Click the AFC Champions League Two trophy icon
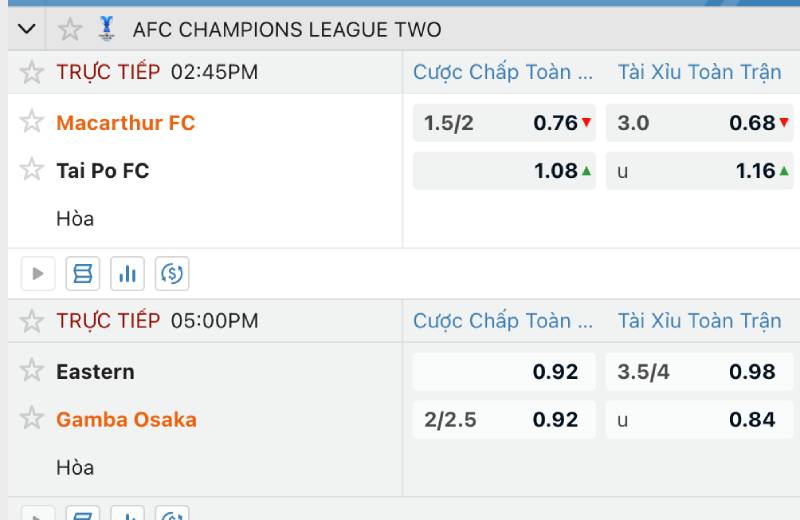The width and height of the screenshot is (800, 520). 106,29
